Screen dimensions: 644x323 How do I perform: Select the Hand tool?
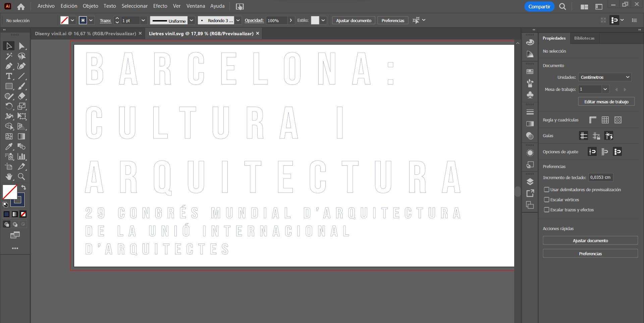click(9, 177)
